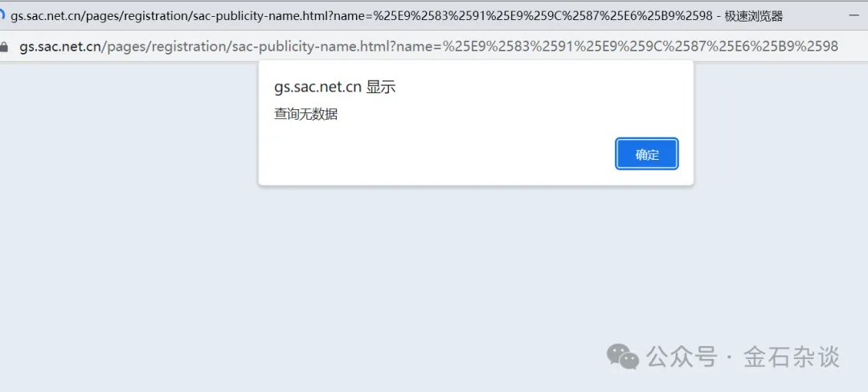The height and width of the screenshot is (392, 868).
Task: Click the pages path segment in address bar
Action: pyautogui.click(x=125, y=47)
